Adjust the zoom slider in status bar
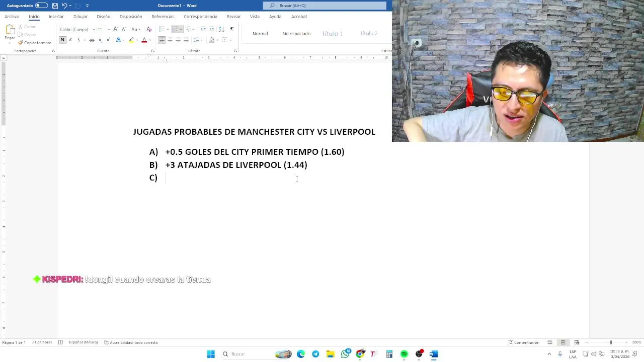The image size is (644, 362). (x=611, y=342)
